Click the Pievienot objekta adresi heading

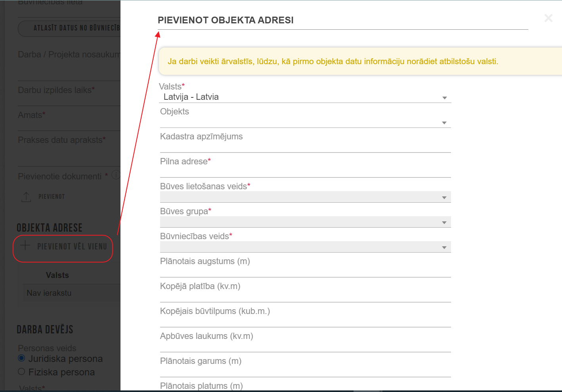coord(226,20)
